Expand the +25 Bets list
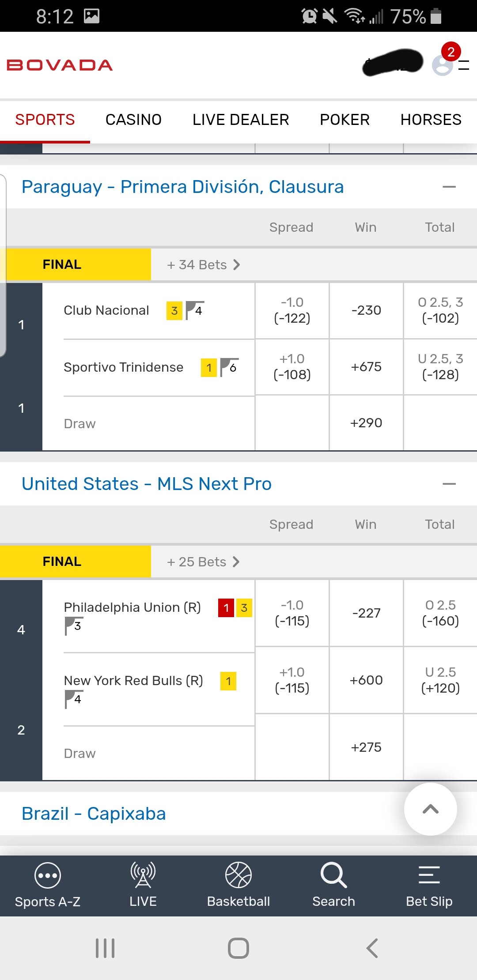Screen dimensions: 477x980 tap(203, 562)
